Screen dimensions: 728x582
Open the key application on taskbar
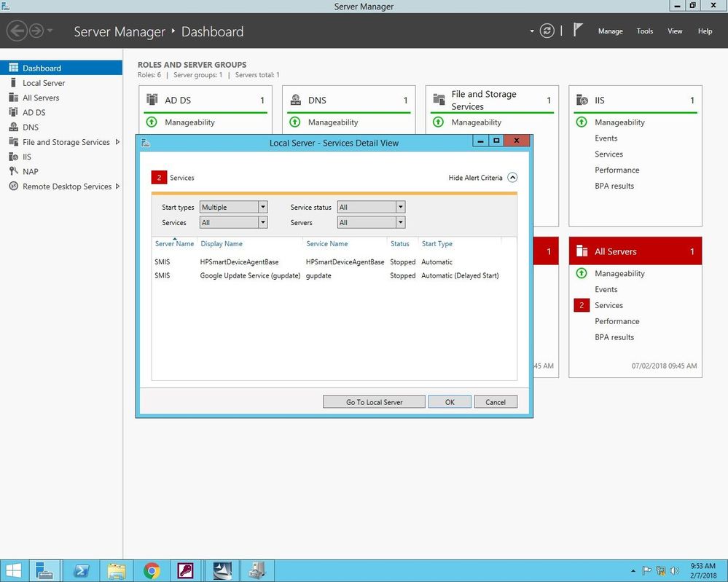tap(186, 571)
